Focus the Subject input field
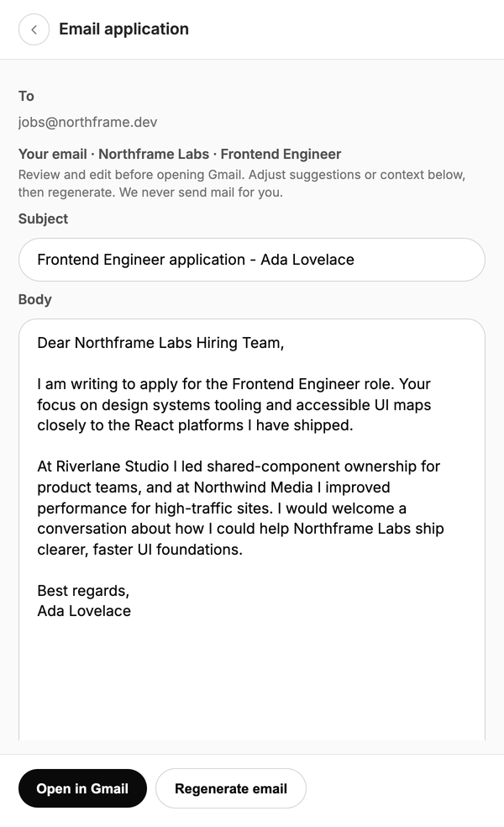Screen dimensions: 504x827 pyautogui.click(x=251, y=260)
